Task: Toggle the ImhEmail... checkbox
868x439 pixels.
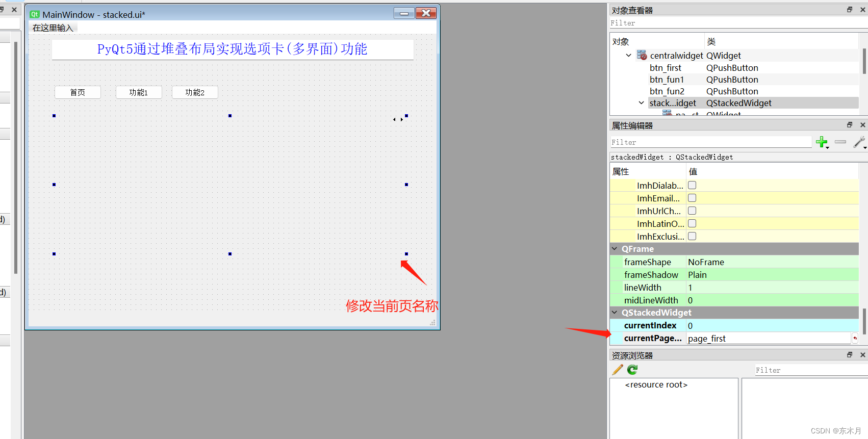Action: click(692, 198)
